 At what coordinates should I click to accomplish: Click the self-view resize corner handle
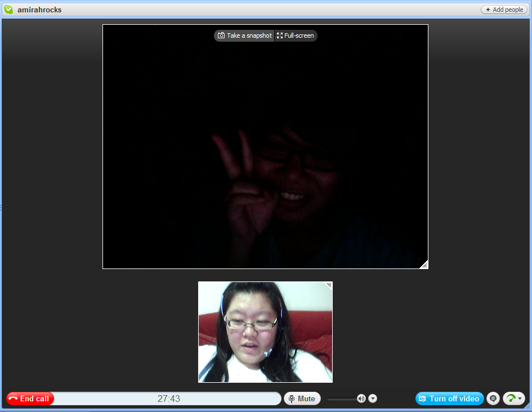point(329,285)
